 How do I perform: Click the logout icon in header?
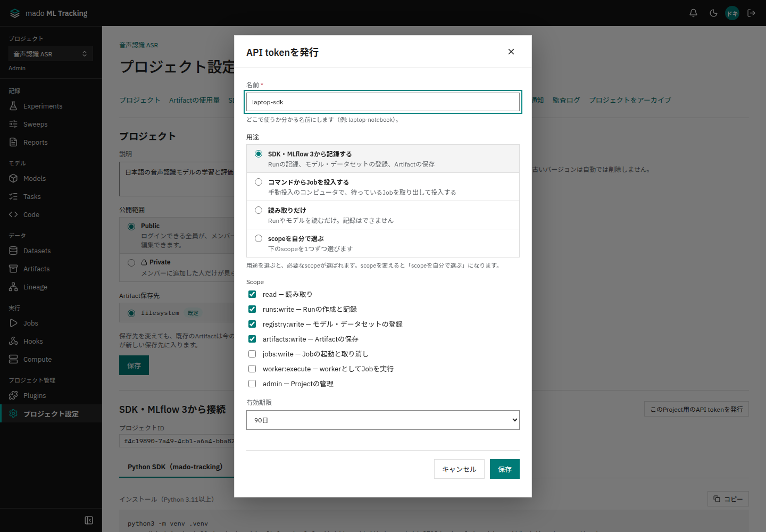[752, 13]
